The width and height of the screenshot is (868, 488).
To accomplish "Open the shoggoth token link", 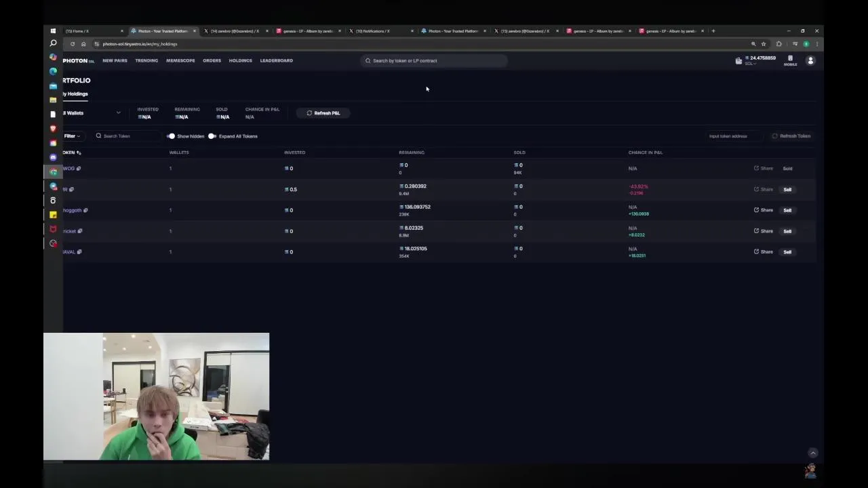I will [x=72, y=210].
